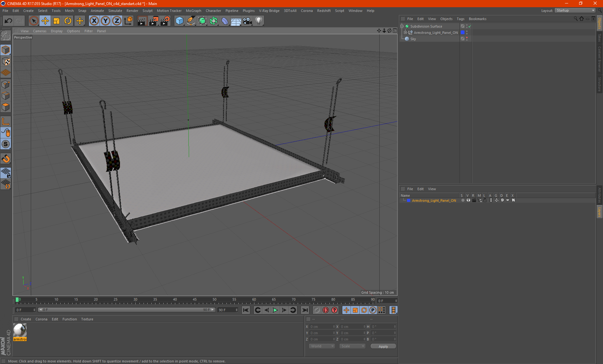Open the Layout Startup dropdown
The width and height of the screenshot is (603, 364).
575,10
